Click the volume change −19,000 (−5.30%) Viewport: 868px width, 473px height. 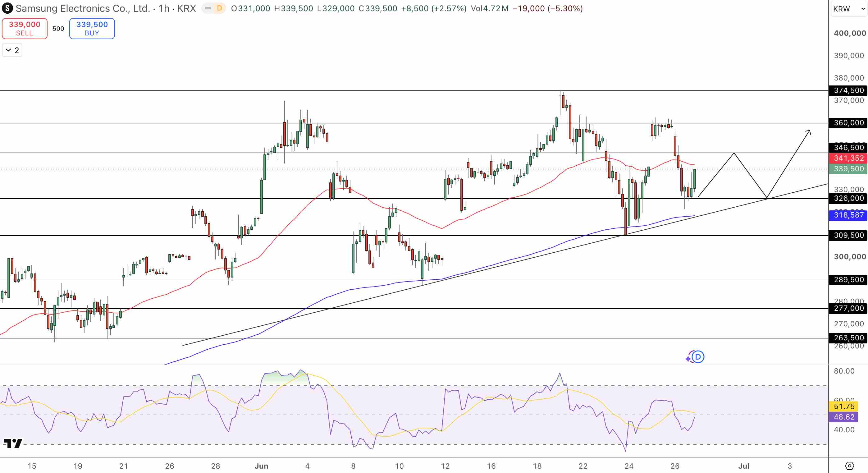(x=548, y=8)
